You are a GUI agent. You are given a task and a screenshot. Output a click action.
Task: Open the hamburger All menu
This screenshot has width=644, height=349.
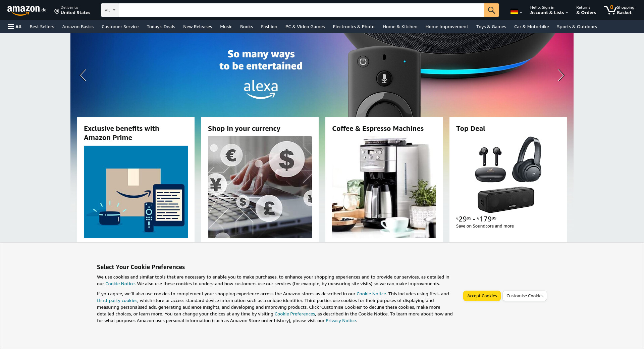pos(15,27)
